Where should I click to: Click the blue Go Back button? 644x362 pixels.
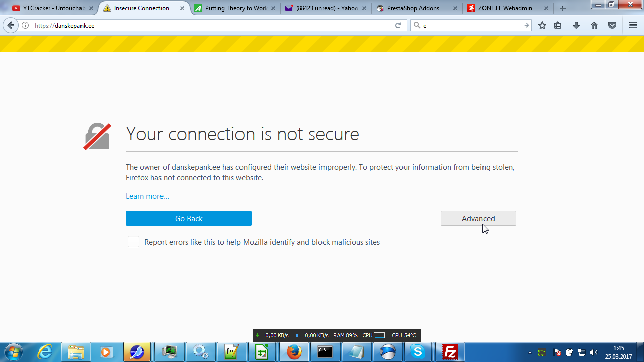pos(189,218)
